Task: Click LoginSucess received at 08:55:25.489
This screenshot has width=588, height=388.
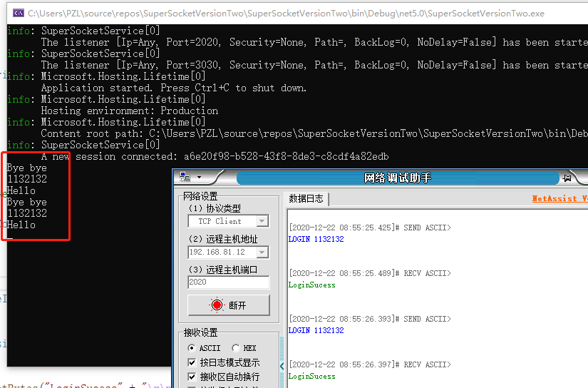Action: [x=312, y=285]
